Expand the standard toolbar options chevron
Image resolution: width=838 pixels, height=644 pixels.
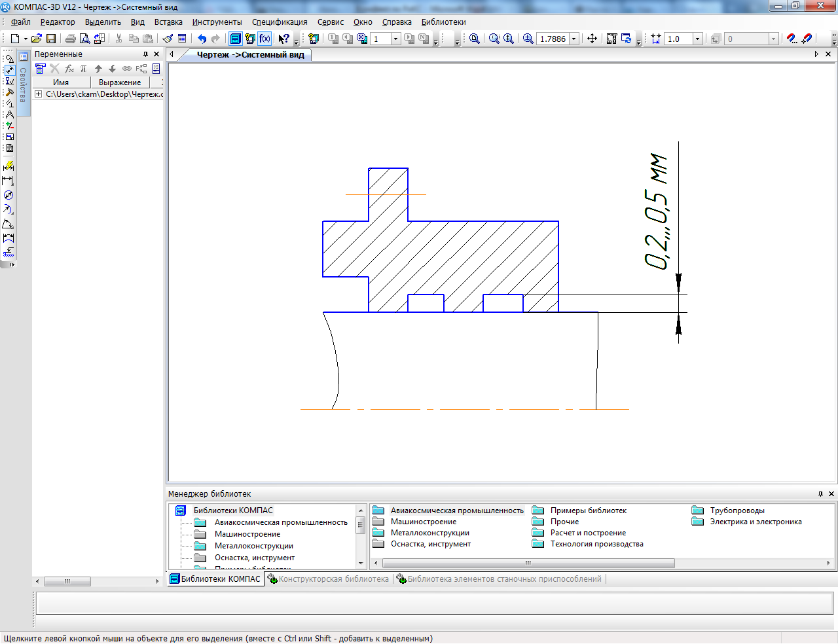[296, 41]
